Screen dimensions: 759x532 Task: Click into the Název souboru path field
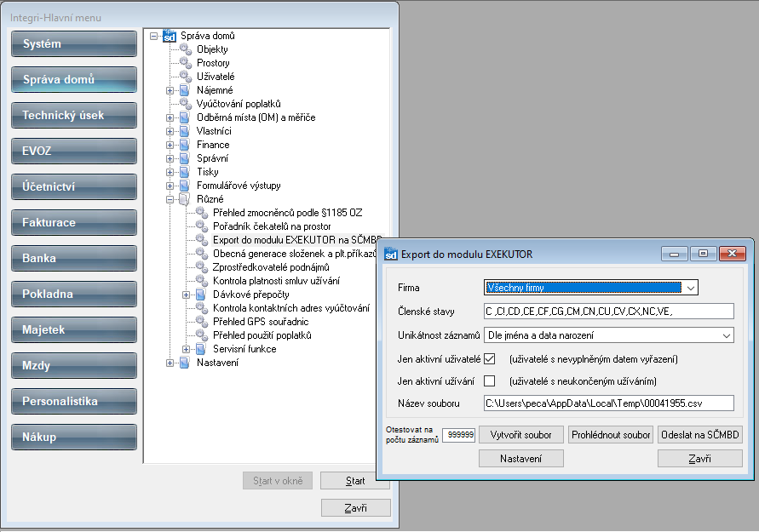point(608,403)
